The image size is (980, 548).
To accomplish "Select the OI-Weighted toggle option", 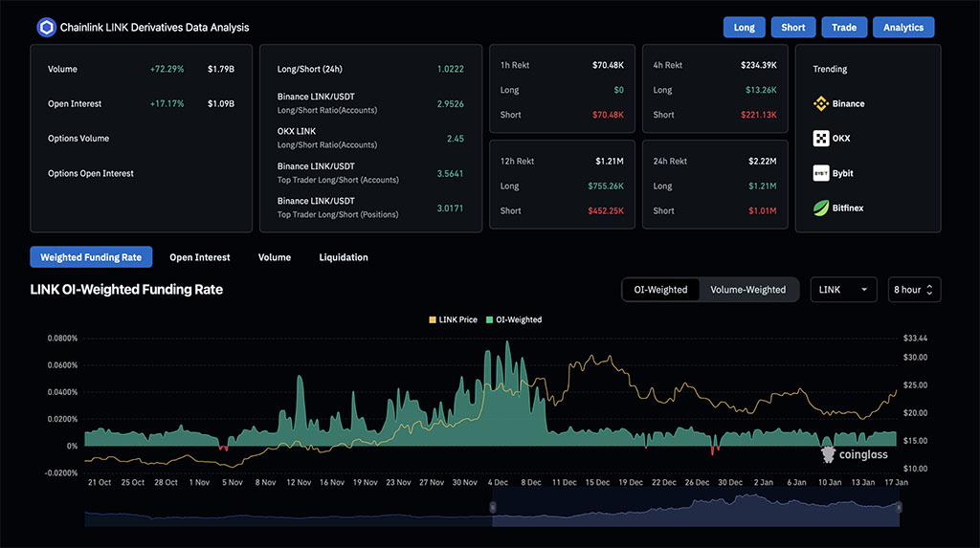I will [660, 290].
